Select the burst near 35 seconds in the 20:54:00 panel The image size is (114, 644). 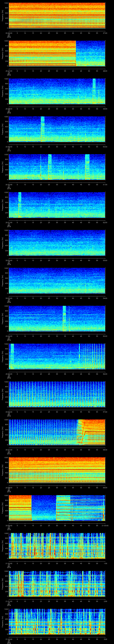point(64,318)
